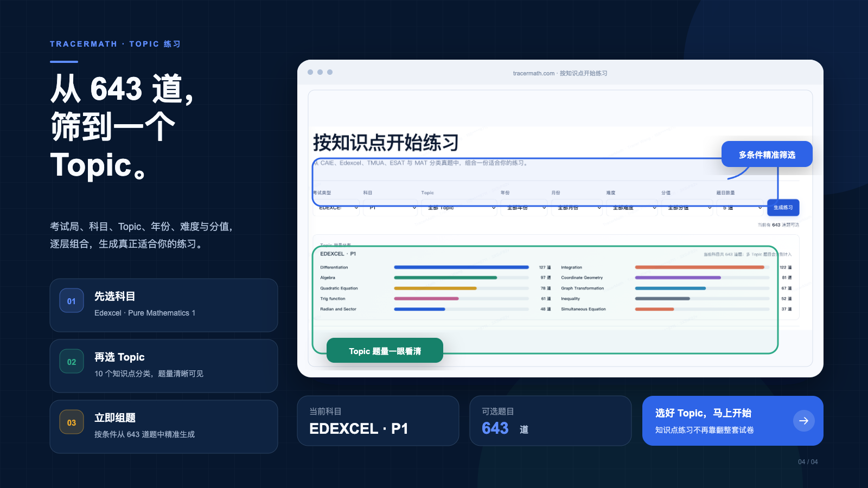This screenshot has height=488, width=868.
Task: Click the 选好 Topic,马上开始 banner
Action: click(x=733, y=421)
